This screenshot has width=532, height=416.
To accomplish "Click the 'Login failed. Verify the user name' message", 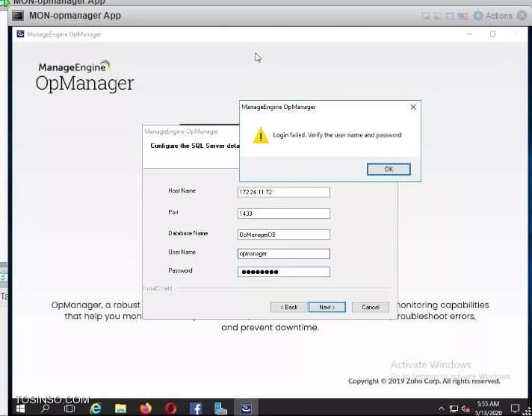I will [x=337, y=135].
